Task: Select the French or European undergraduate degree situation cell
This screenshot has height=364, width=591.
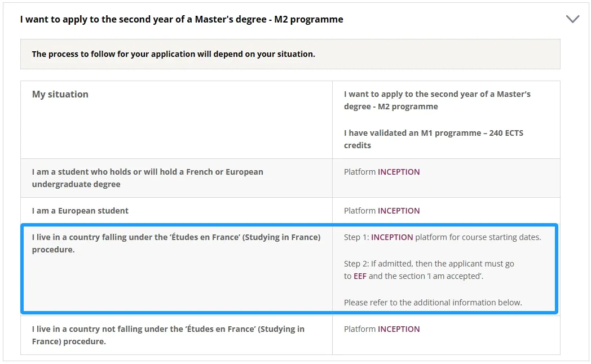Action: pyautogui.click(x=147, y=178)
